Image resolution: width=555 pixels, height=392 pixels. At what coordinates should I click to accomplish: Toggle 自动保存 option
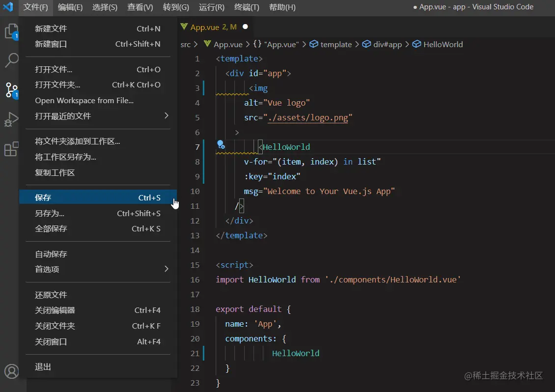pyautogui.click(x=98, y=254)
